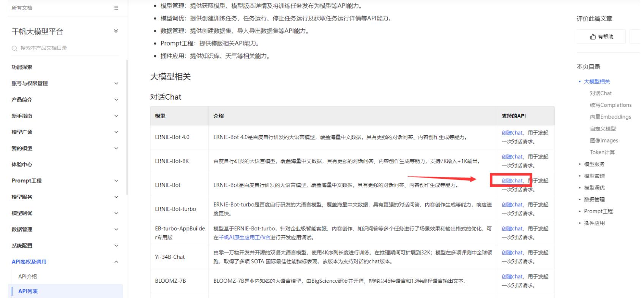This screenshot has height=298, width=644.
Task: Open 创建chat link for ERNIE-Bot 4.0
Action: tap(512, 133)
